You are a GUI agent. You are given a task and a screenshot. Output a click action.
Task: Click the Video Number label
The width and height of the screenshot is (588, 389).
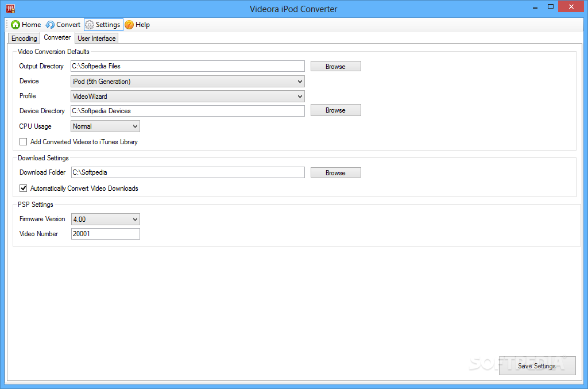38,234
